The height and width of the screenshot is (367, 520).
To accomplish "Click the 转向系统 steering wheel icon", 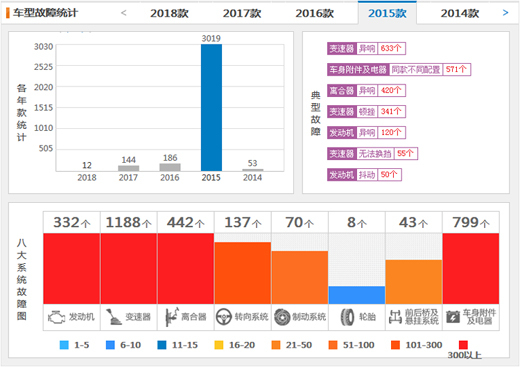I will coord(224,317).
